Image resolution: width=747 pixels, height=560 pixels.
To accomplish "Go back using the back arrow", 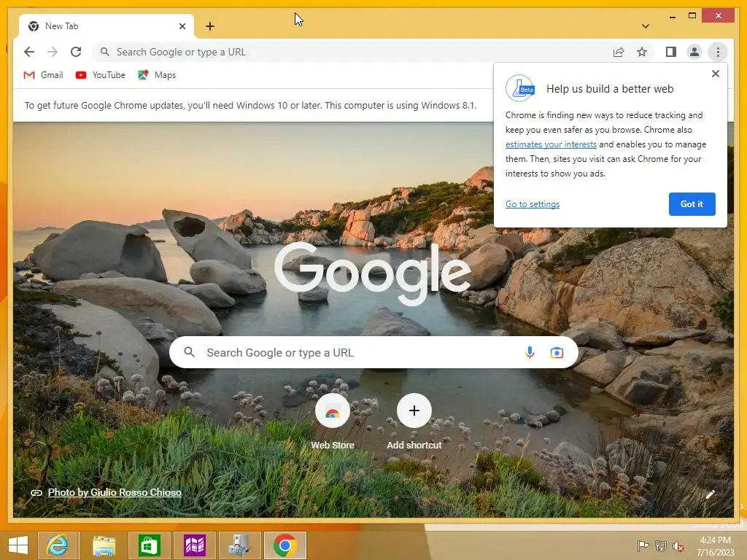I will point(29,52).
